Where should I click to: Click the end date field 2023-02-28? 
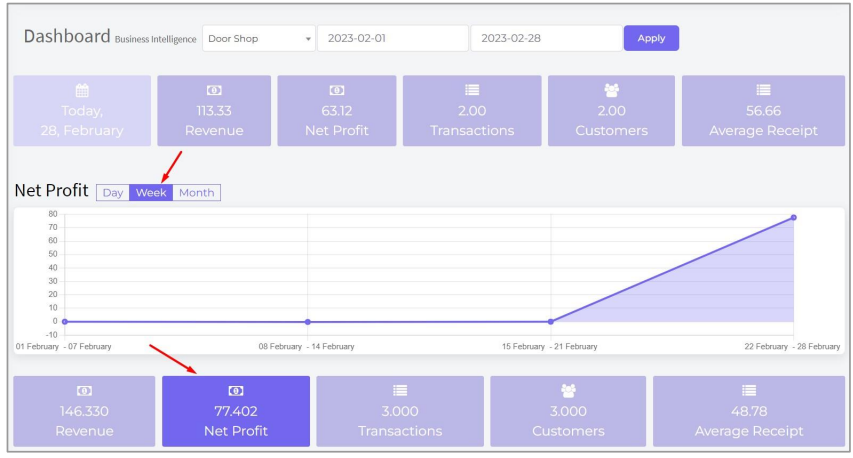(x=546, y=39)
